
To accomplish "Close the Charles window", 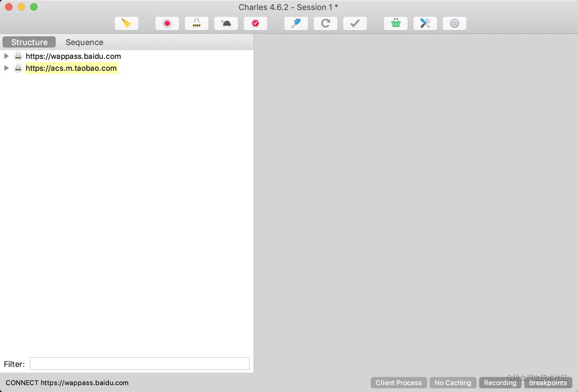I will tap(9, 7).
